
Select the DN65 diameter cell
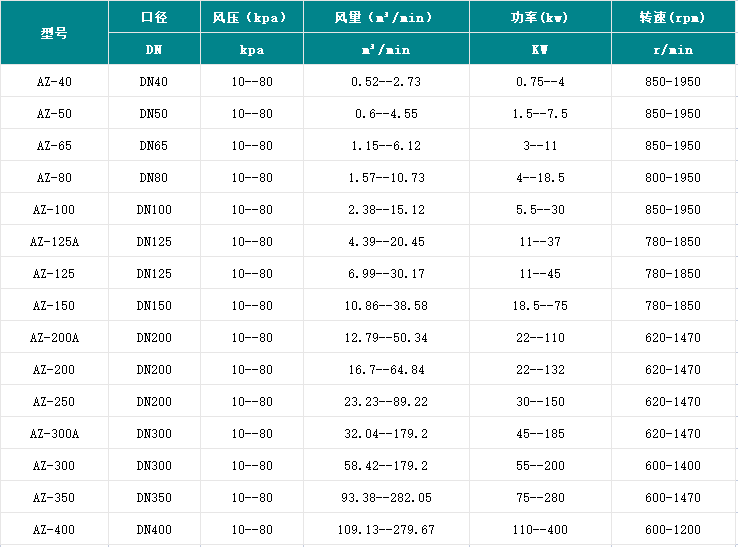[x=154, y=146]
